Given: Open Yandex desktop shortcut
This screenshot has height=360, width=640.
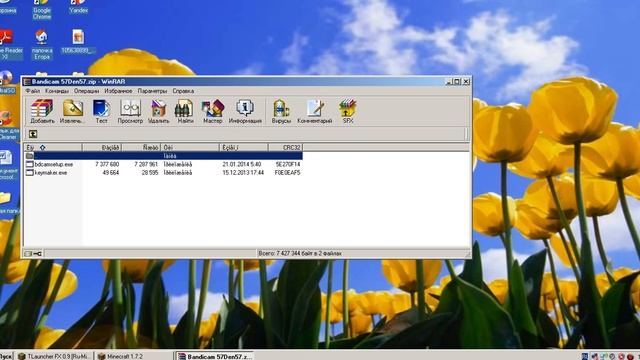Looking at the screenshot, I should click(x=78, y=7).
